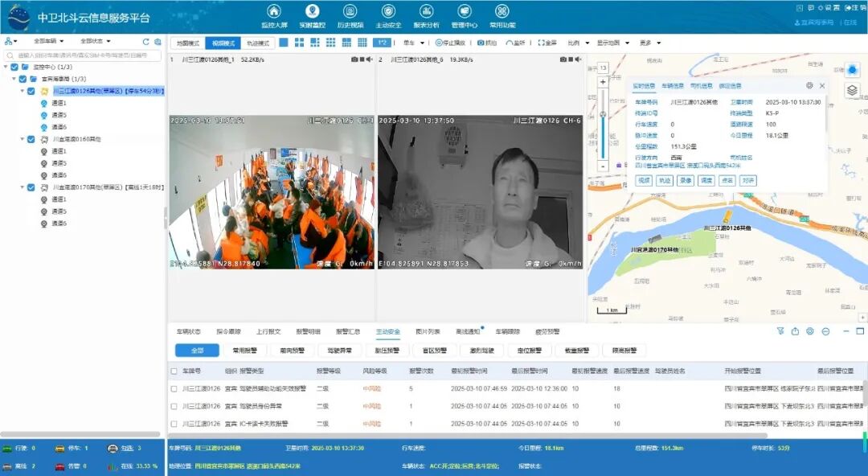Image resolution: width=868 pixels, height=476 pixels.
Task: Filter alarms by 胎压预警 button
Action: click(x=387, y=351)
